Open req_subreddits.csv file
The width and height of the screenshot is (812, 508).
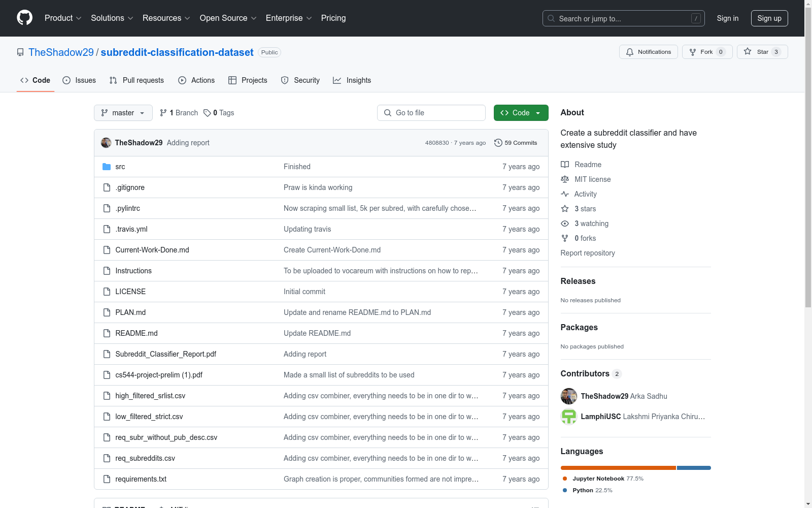point(145,458)
